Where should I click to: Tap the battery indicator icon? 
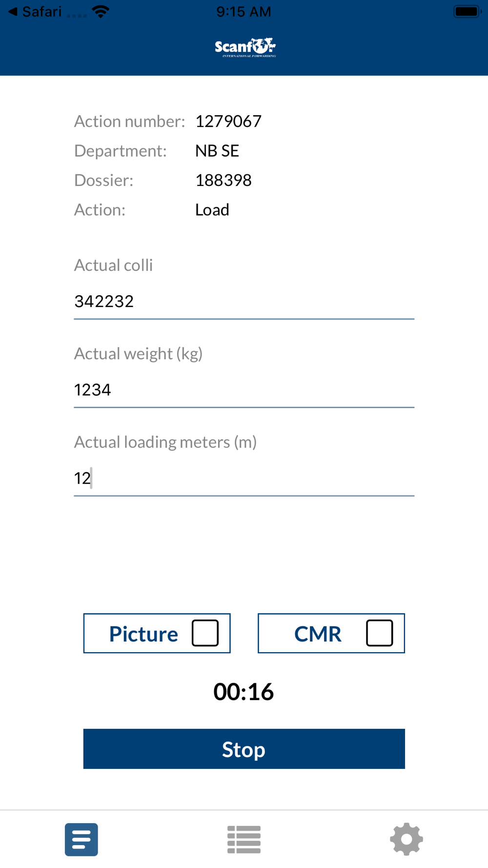point(467,12)
